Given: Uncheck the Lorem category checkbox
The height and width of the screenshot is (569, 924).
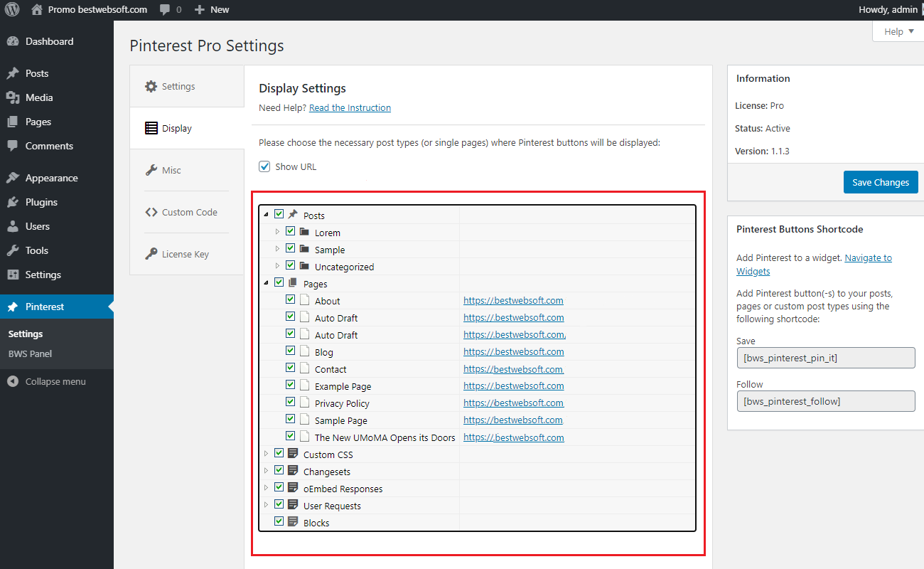Looking at the screenshot, I should 290,231.
